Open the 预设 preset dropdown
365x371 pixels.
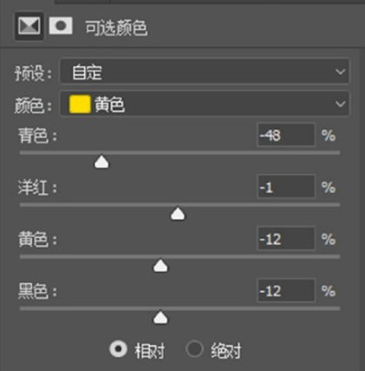(205, 71)
